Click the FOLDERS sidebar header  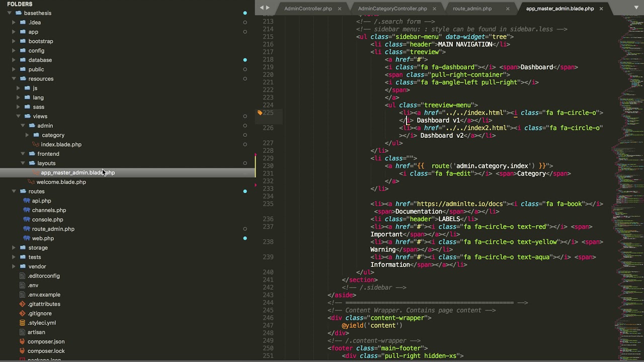point(20,4)
